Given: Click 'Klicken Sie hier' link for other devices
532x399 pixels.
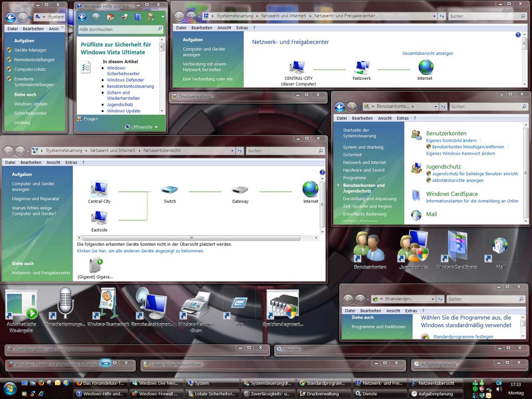Looking at the screenshot, I should pyautogui.click(x=140, y=251).
